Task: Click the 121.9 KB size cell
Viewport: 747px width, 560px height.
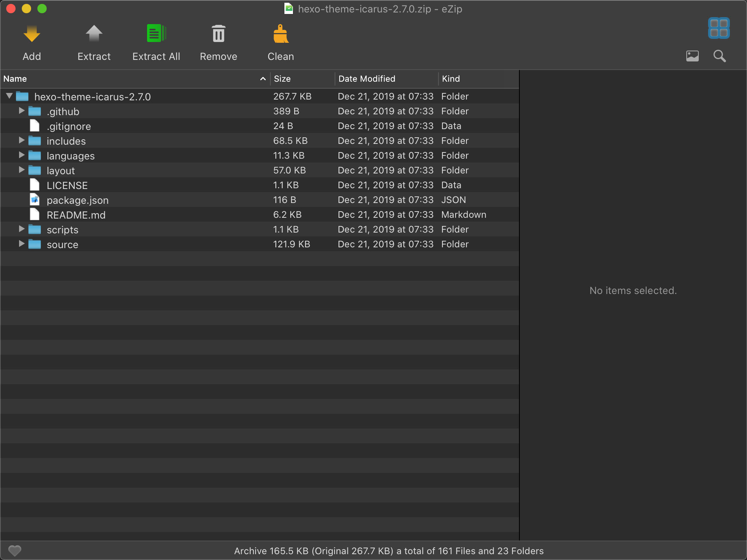Action: coord(291,244)
